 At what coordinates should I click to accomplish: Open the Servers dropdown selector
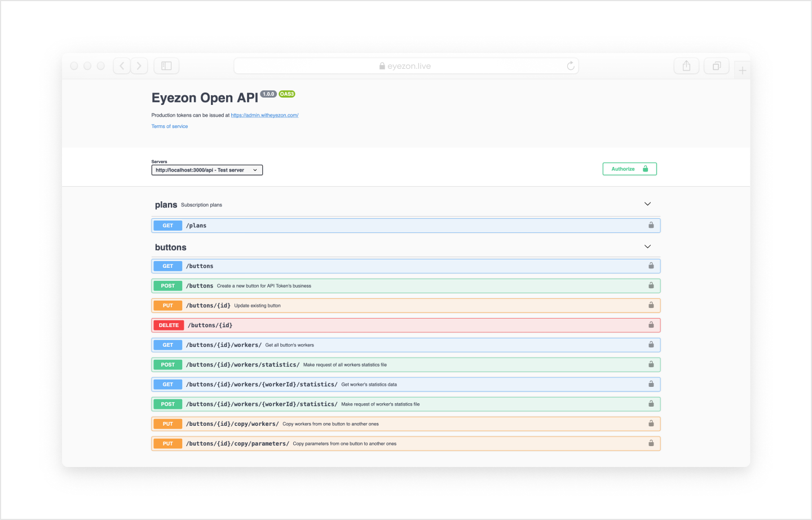(207, 170)
